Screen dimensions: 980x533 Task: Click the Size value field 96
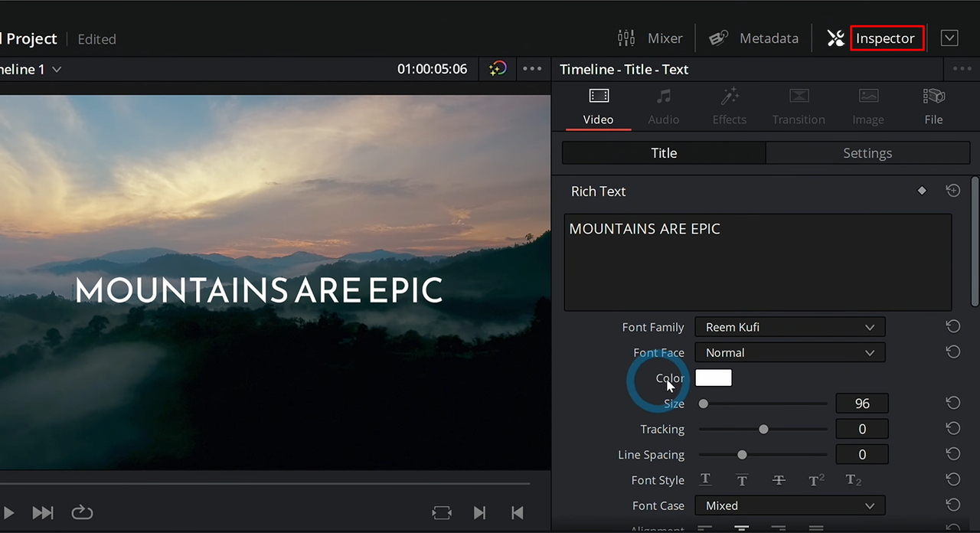(x=862, y=404)
